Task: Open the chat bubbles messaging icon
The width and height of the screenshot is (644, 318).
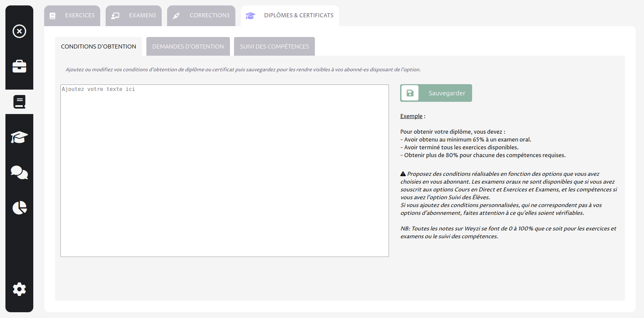Action: [x=19, y=172]
